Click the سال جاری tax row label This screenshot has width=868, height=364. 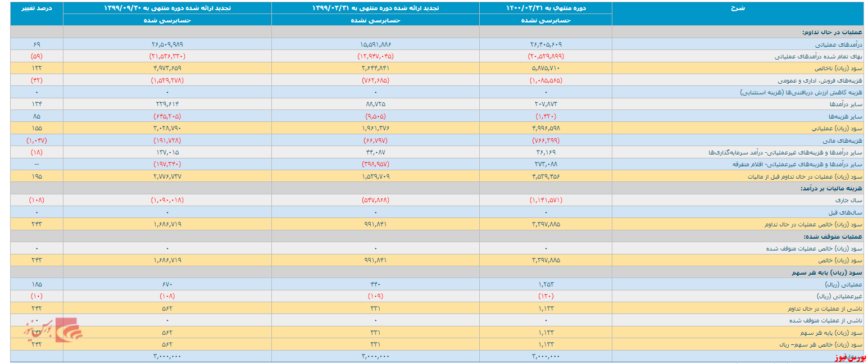(x=853, y=200)
